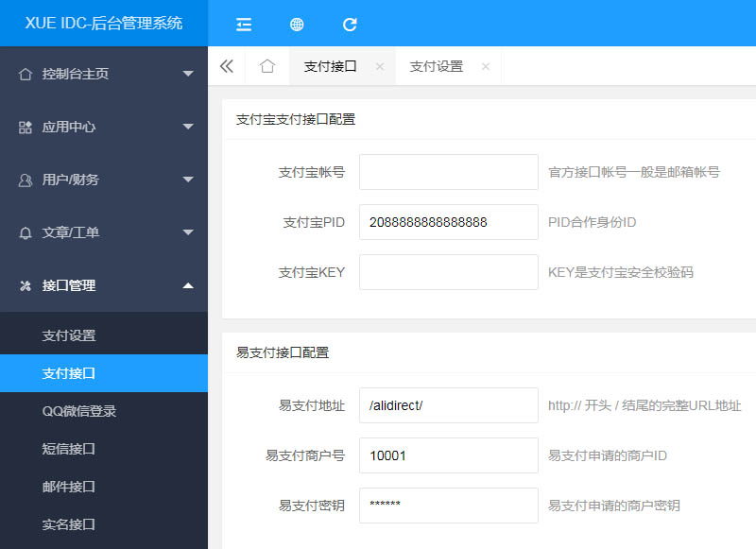Viewport: 756px width, 549px height.
Task: Click the 应用中心 menu label
Action: 68,127
